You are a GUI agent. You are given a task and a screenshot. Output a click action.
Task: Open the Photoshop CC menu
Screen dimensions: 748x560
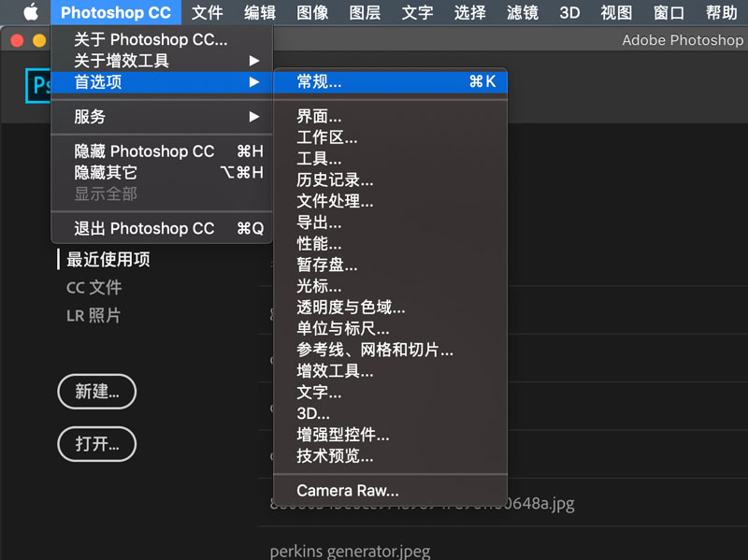point(115,12)
